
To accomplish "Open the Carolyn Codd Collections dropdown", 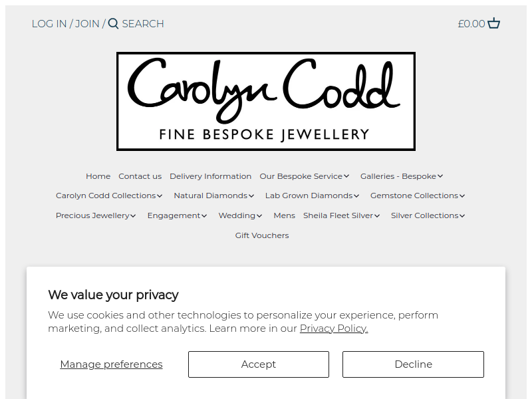I will coord(109,196).
